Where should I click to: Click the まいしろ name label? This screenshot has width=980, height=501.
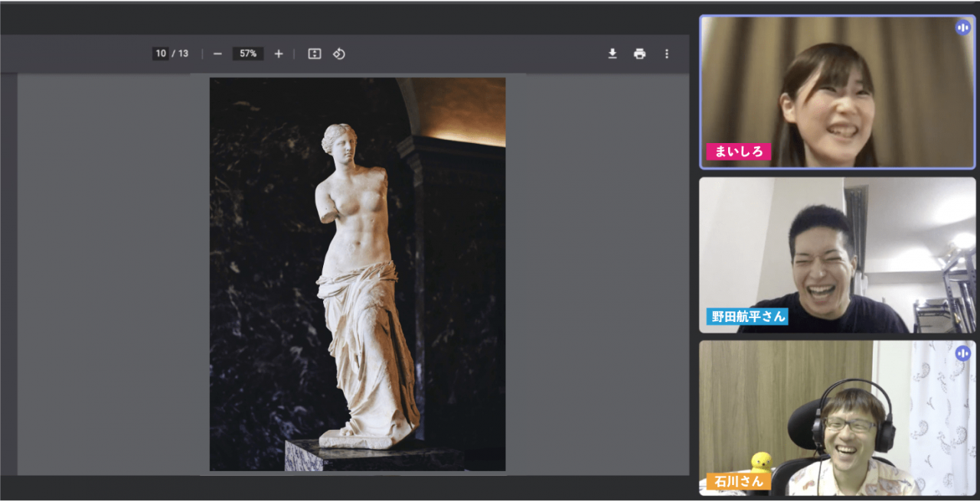tap(738, 151)
